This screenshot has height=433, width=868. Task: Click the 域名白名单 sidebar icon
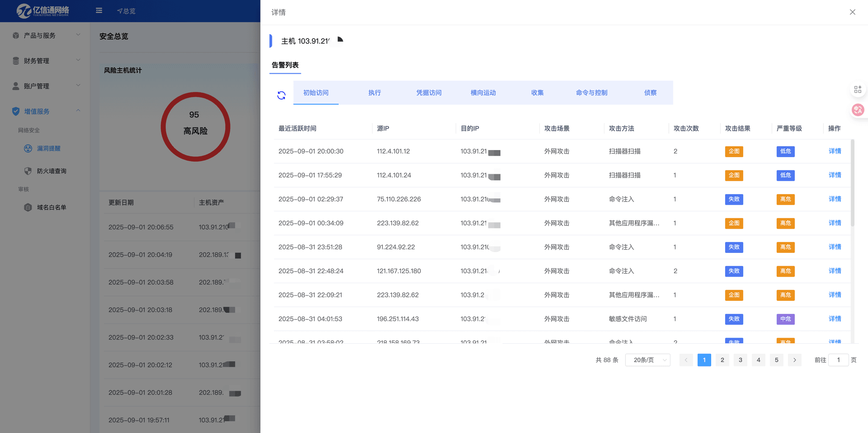[x=28, y=208]
